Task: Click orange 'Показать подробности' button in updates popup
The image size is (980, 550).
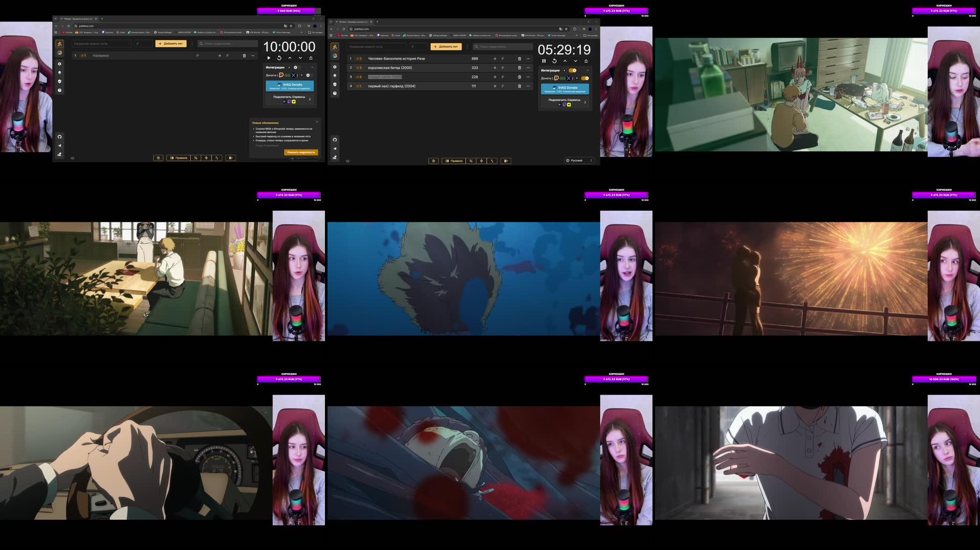Action: coord(301,152)
